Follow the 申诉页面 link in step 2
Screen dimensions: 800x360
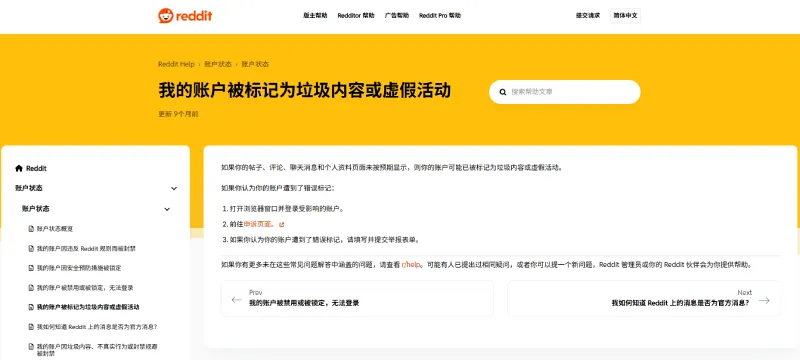tap(260, 224)
